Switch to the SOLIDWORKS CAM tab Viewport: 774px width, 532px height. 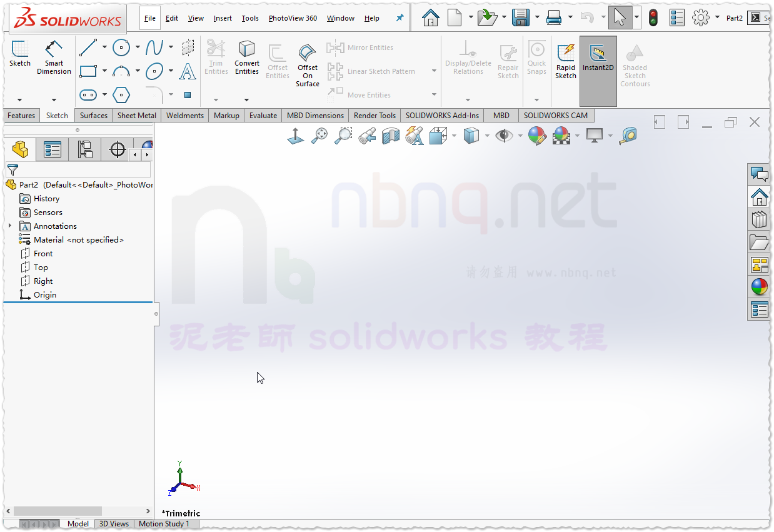click(x=556, y=116)
